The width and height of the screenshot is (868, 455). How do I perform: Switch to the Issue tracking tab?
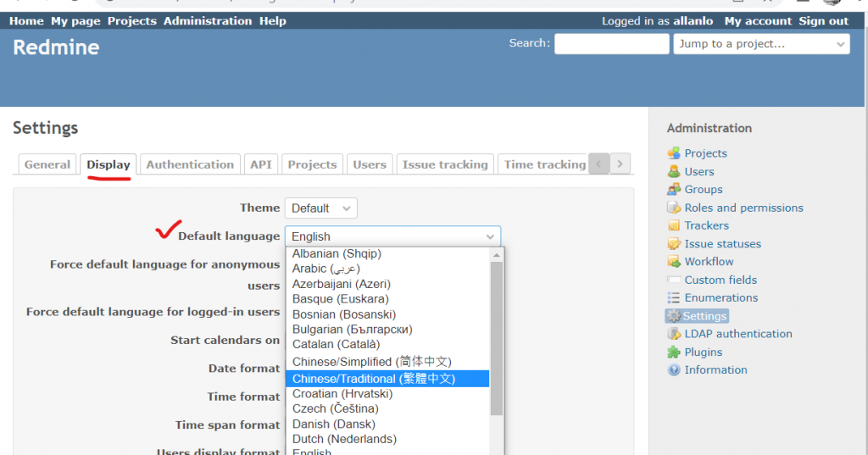tap(445, 164)
